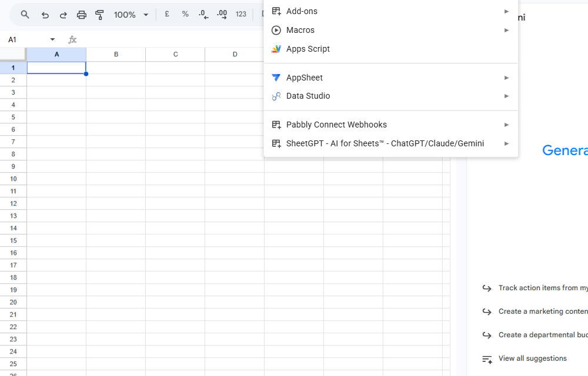588x376 pixels.
Task: Click the Pabbly Connect Webhooks icon
Action: 276,125
